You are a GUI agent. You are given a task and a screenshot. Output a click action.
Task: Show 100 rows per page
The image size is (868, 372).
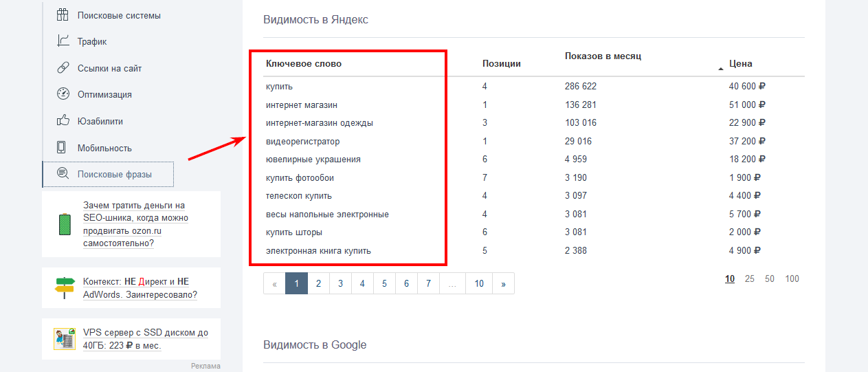coord(792,278)
